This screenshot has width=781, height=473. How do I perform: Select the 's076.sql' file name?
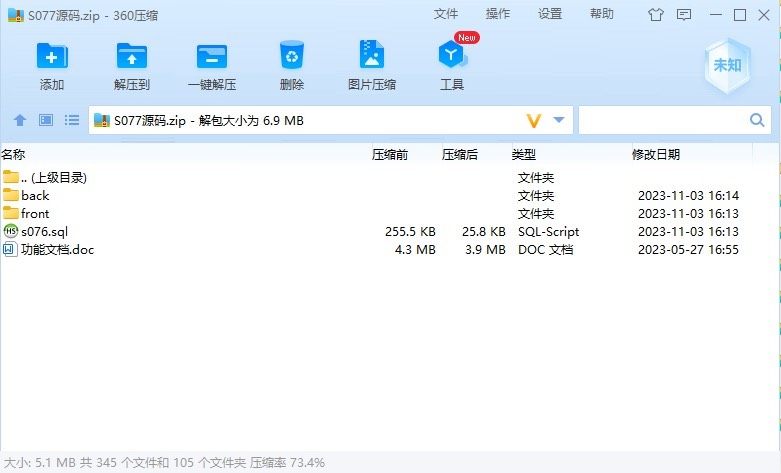point(44,232)
